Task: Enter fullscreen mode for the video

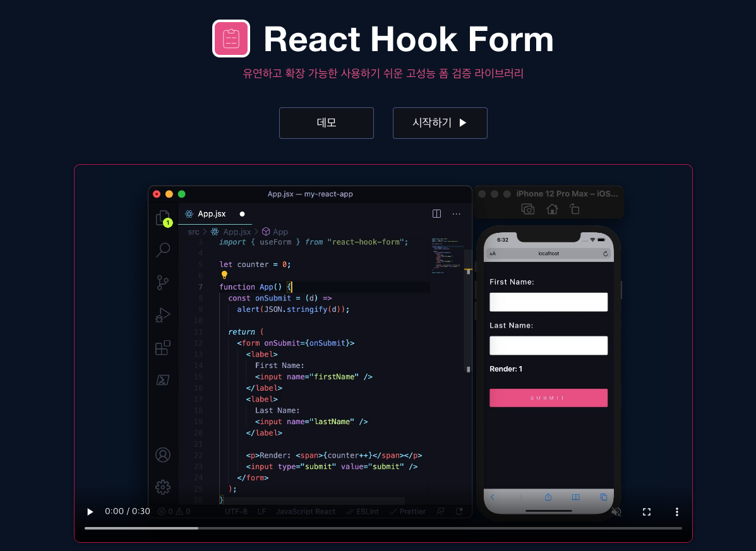Action: point(647,511)
